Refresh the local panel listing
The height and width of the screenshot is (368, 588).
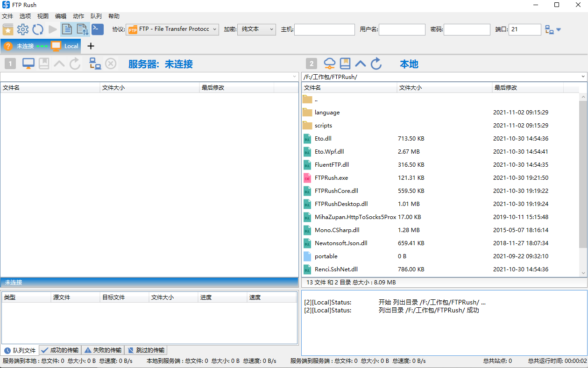[376, 64]
